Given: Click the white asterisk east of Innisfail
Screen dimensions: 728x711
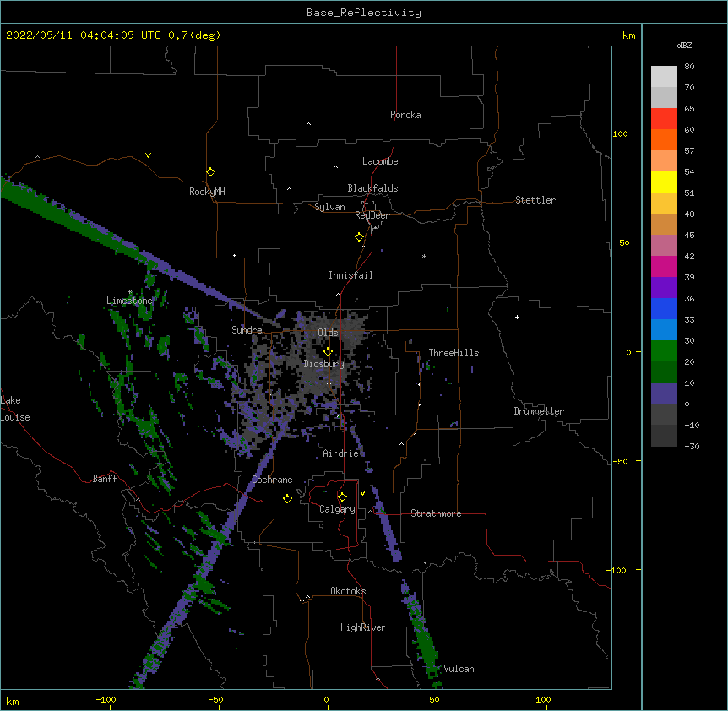Looking at the screenshot, I should (424, 256).
